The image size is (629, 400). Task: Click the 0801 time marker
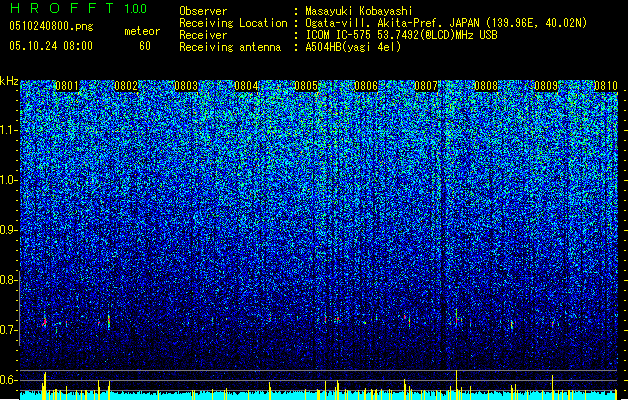tap(67, 86)
